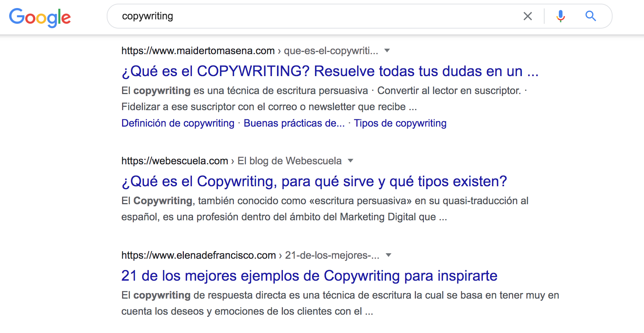Click the https://www.maidertomasena.com URL text
Screen dimensions: 644x333
[x=198, y=50]
